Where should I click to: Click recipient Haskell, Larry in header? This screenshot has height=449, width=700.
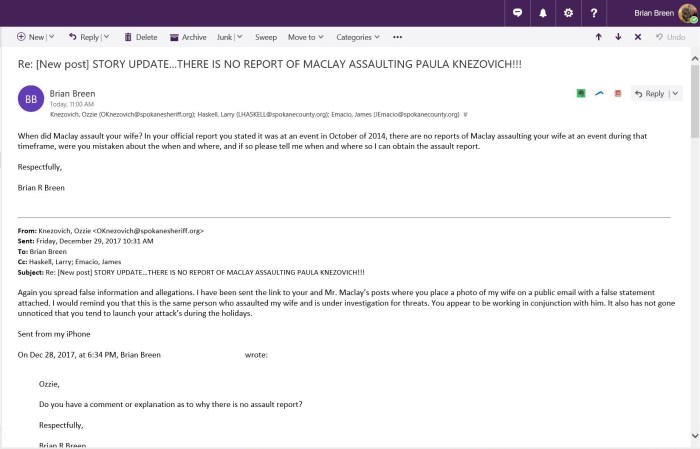click(262, 114)
